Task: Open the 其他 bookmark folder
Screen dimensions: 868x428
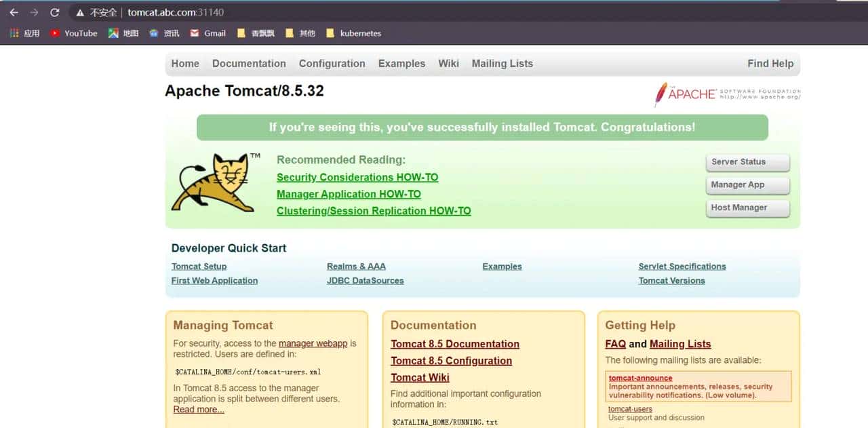Action: point(300,33)
